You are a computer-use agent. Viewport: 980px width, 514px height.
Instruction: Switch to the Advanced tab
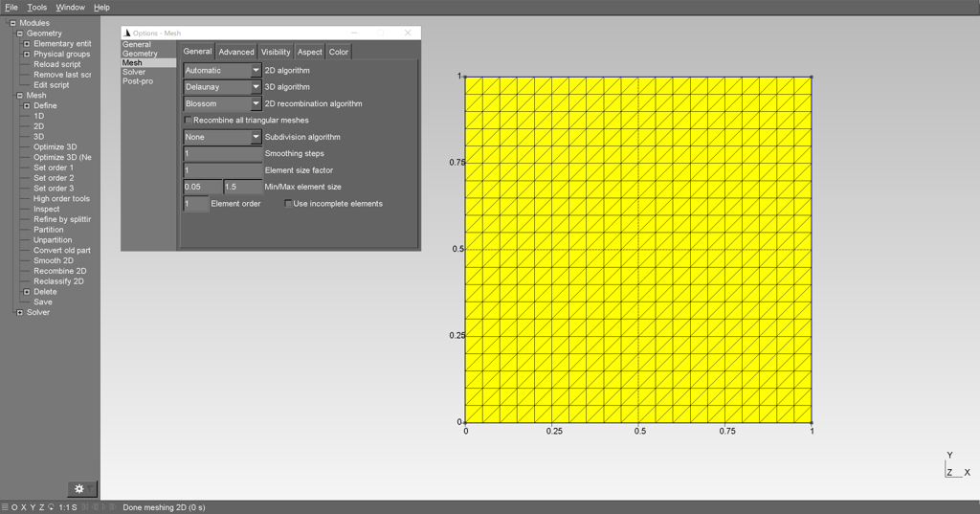pos(236,52)
